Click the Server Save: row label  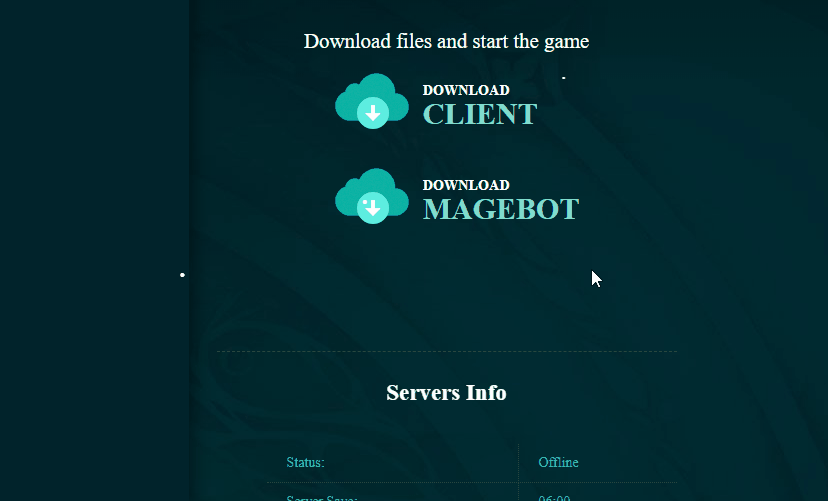tap(322, 496)
